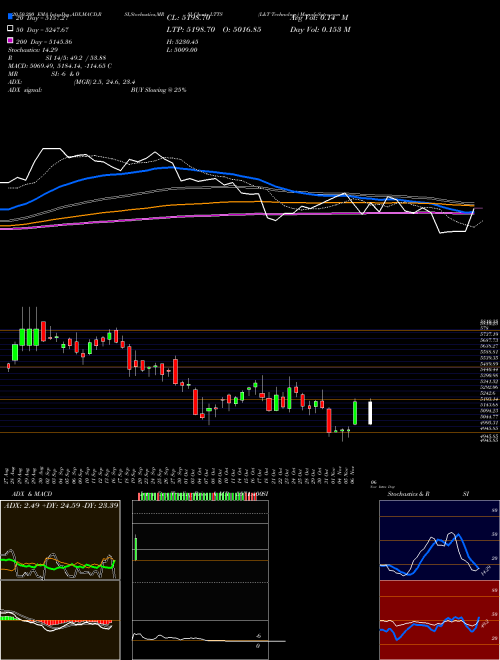The width and height of the screenshot is (500, 660).
Task: Click the latest white candlestick
Action: tap(370, 412)
